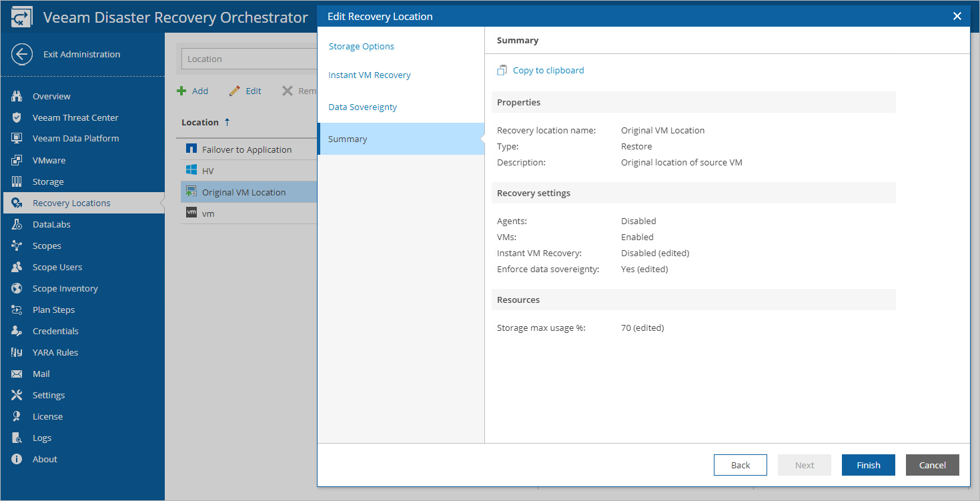
Task: Click the Veeam Threat Center shield icon
Action: [17, 117]
